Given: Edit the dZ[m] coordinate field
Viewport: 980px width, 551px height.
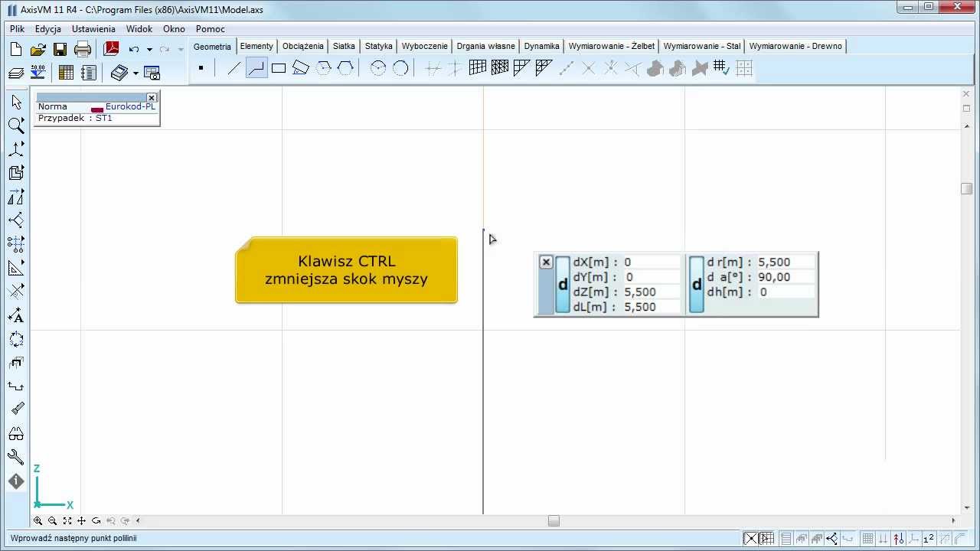Looking at the screenshot, I should point(651,292).
